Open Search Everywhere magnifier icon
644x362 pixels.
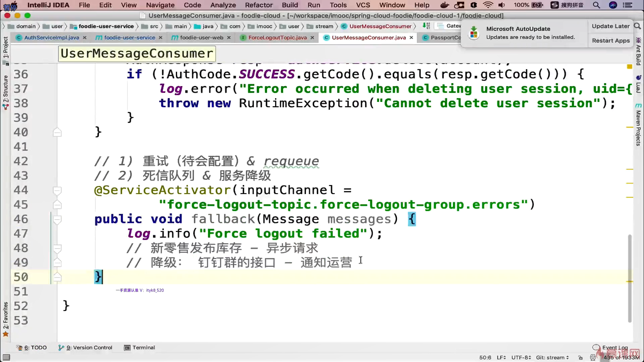637,26
